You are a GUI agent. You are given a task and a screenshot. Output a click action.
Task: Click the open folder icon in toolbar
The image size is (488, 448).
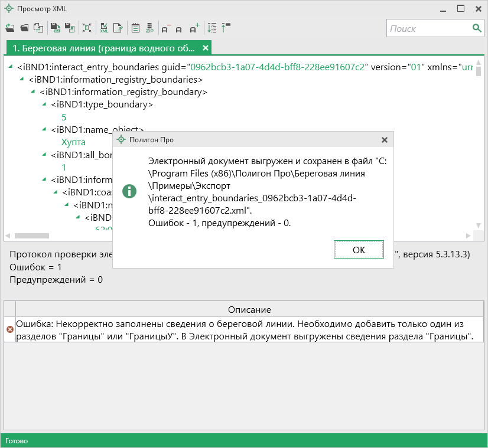coord(24,28)
